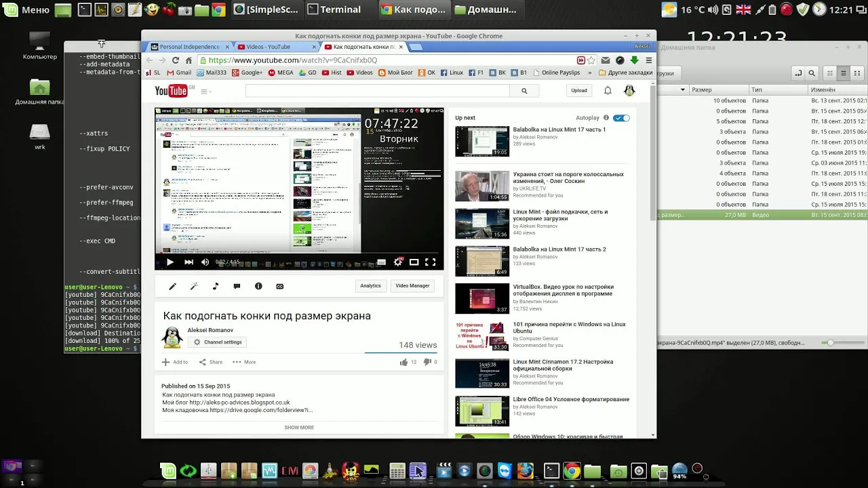The image size is (868, 488).
Task: Open the audio music note icon
Action: (216, 286)
